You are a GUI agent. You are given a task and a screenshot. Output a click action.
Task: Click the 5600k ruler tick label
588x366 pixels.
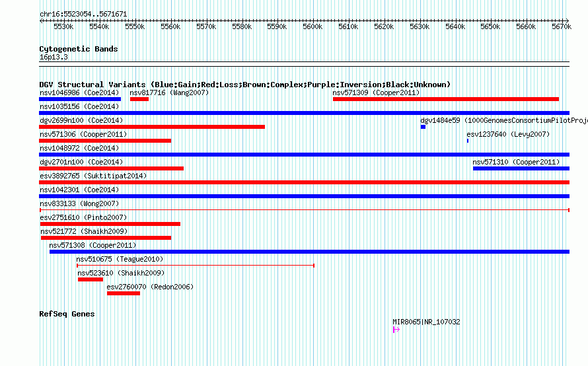tap(312, 26)
